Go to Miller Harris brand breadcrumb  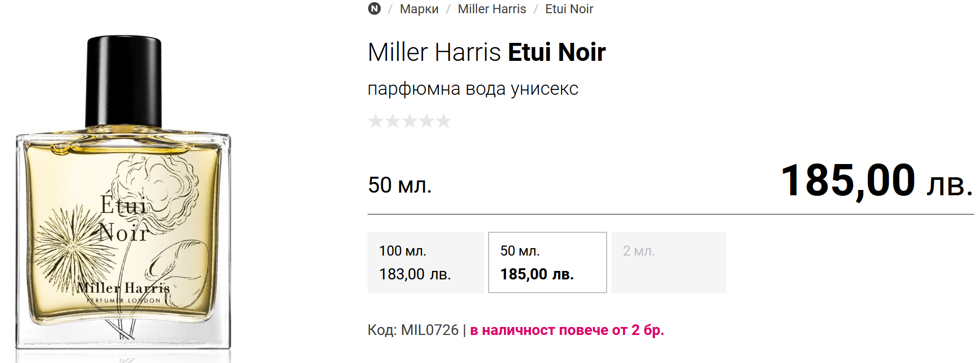[x=492, y=9]
